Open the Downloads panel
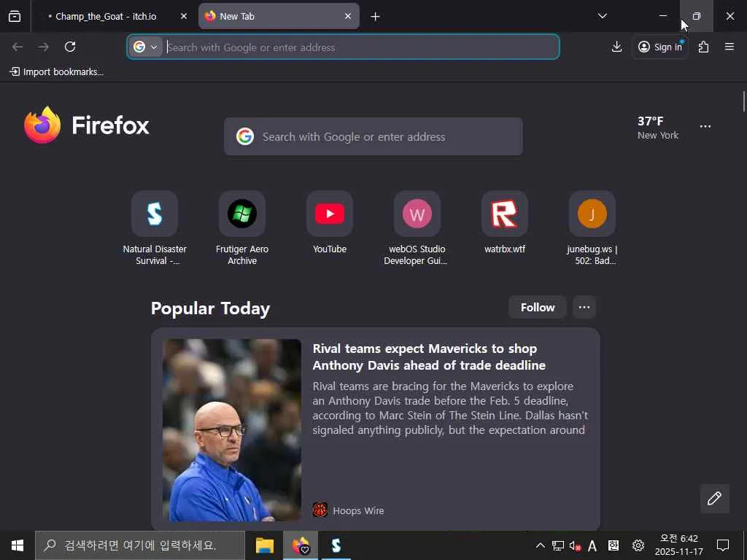The image size is (747, 560). coord(616,47)
